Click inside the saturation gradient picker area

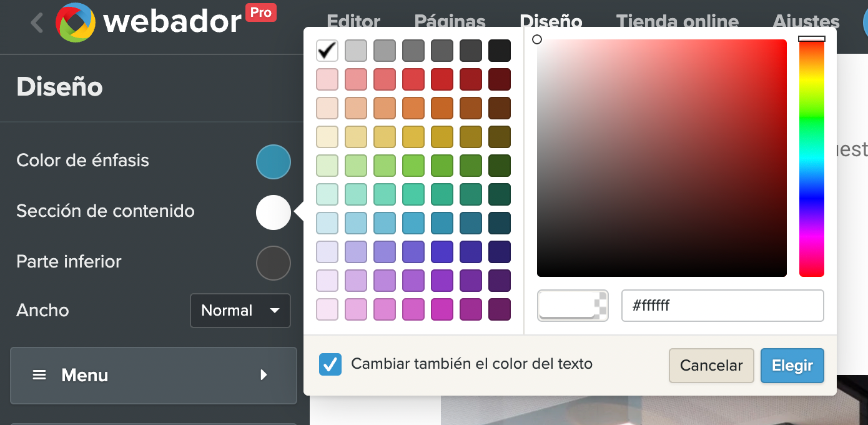coord(661,158)
